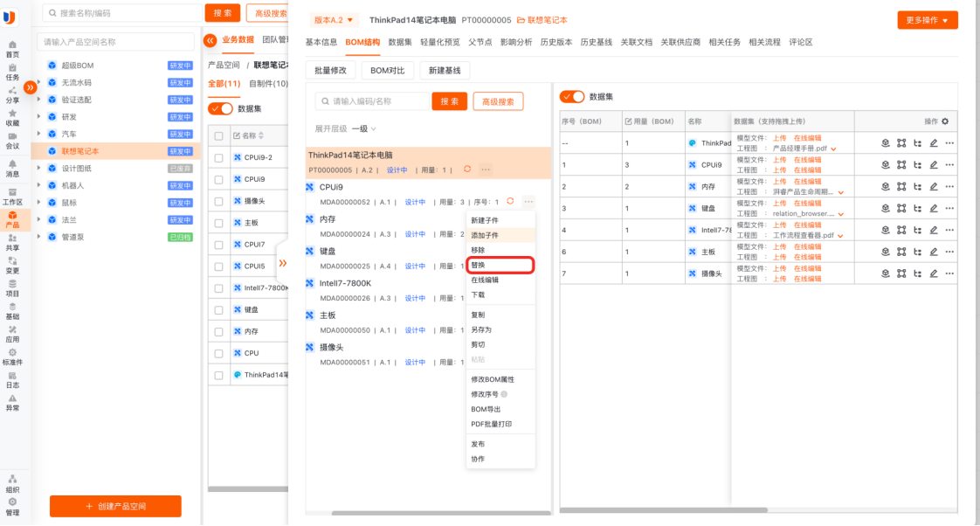Screen dimensions: 980x526
Task: Click the second action icon in CPUi9 table row
Action: [x=901, y=165]
